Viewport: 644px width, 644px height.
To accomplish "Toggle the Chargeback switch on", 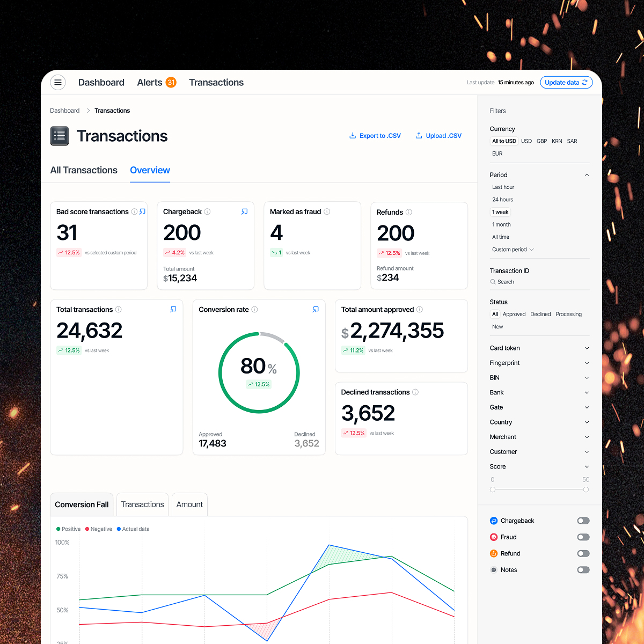I will [x=583, y=521].
